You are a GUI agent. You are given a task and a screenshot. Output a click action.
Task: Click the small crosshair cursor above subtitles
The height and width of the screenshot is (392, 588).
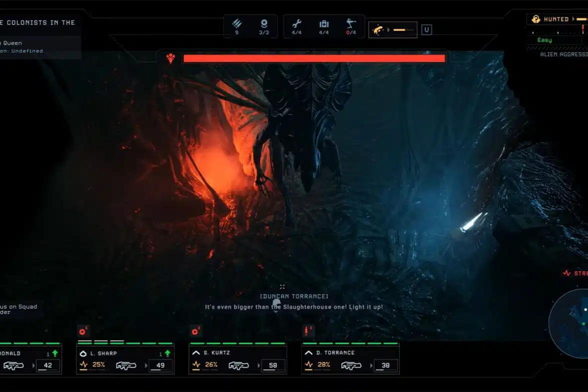pyautogui.click(x=282, y=287)
